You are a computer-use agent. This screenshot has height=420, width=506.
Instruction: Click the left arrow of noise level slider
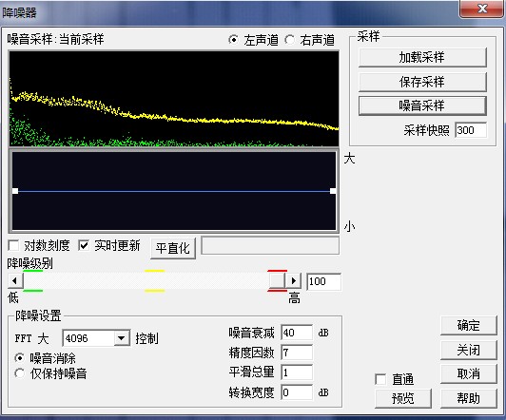click(x=15, y=280)
